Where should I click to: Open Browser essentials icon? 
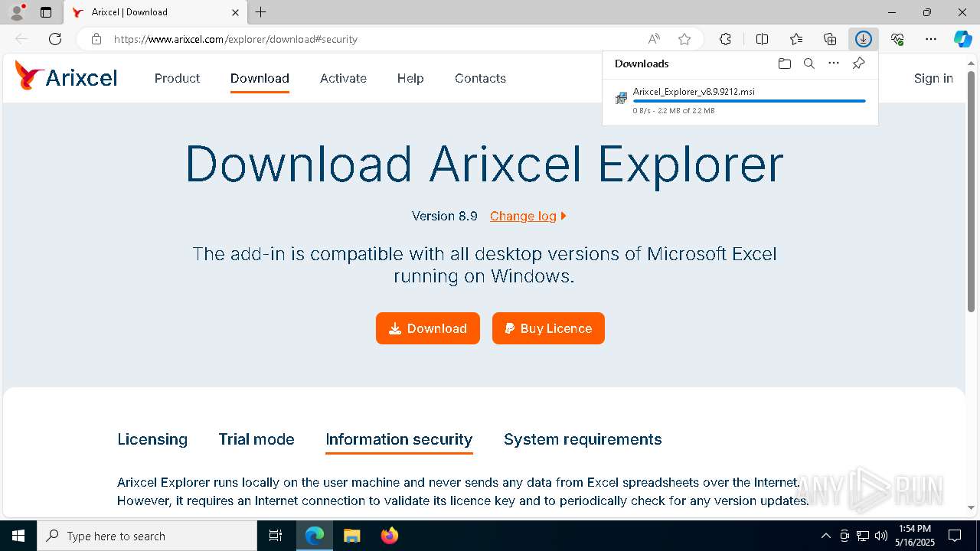[897, 39]
